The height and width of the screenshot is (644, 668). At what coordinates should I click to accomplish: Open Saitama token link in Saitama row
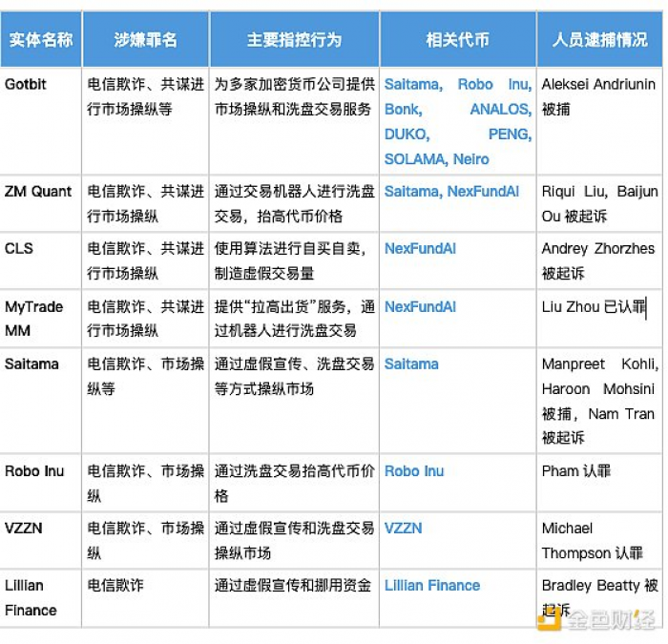point(411,364)
